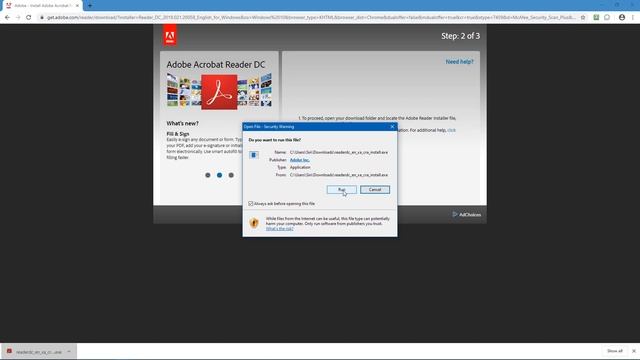The width and height of the screenshot is (640, 360).
Task: Click the 'Application' type value in dialog
Action: click(x=300, y=167)
